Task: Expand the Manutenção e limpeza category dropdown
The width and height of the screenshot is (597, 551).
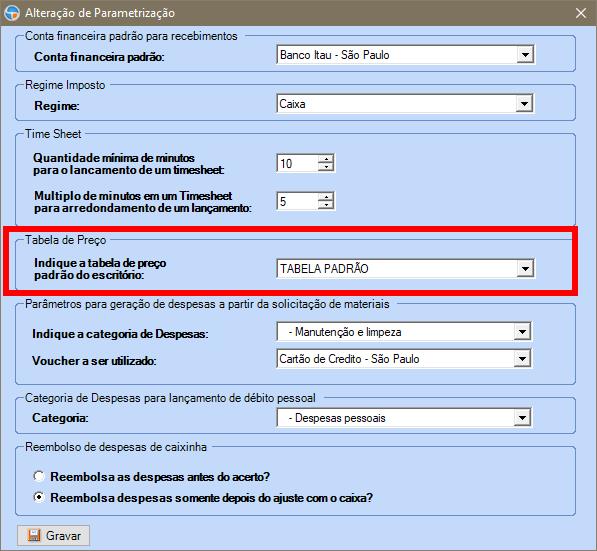Action: (x=522, y=332)
